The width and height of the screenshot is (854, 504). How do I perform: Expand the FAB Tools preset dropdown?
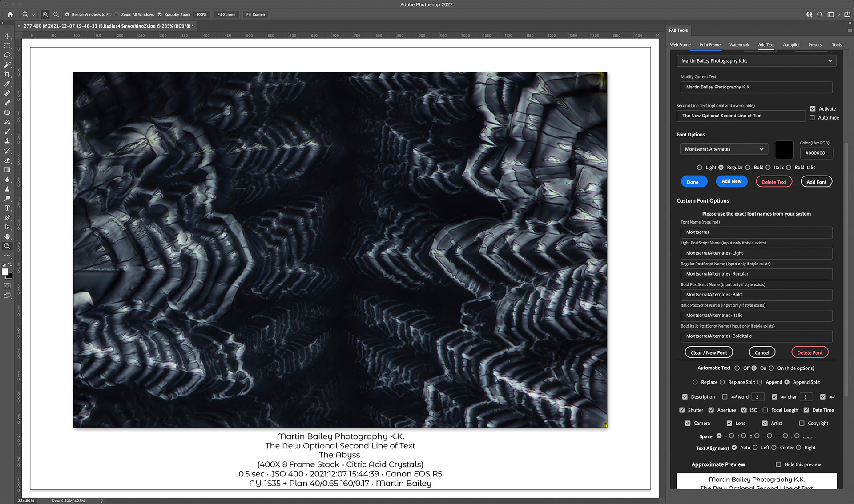830,60
